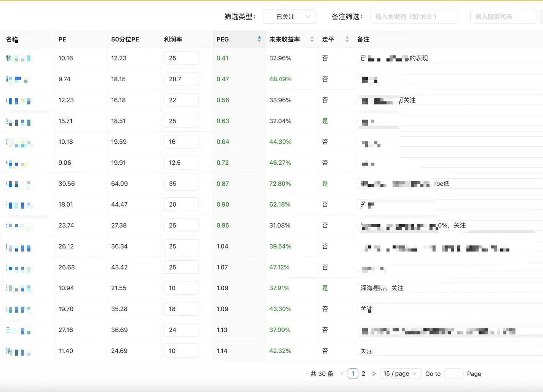Viewport: 543px width, 392px height.
Task: Click the ascending sort arrow on 未来收益率
Action: pyautogui.click(x=312, y=37)
